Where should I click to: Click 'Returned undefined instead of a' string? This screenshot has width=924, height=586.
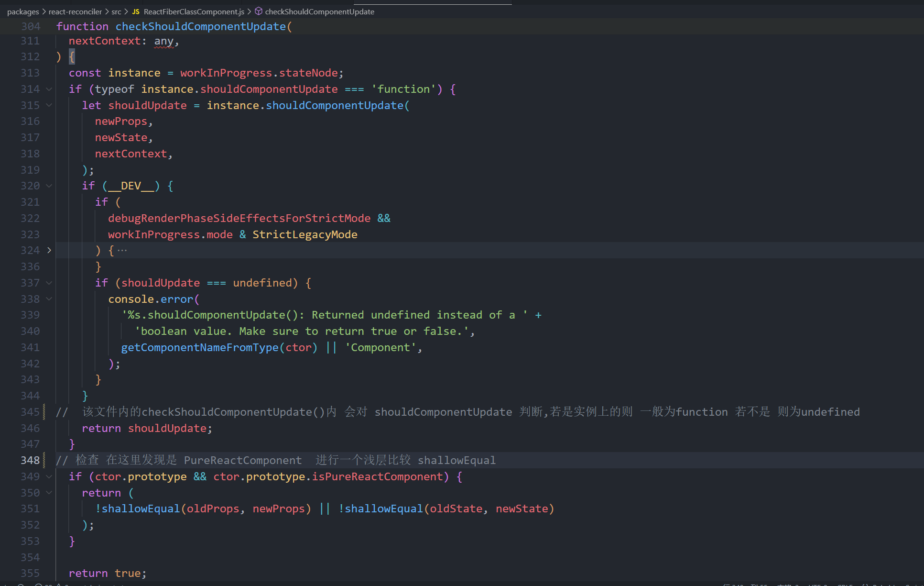pos(413,315)
